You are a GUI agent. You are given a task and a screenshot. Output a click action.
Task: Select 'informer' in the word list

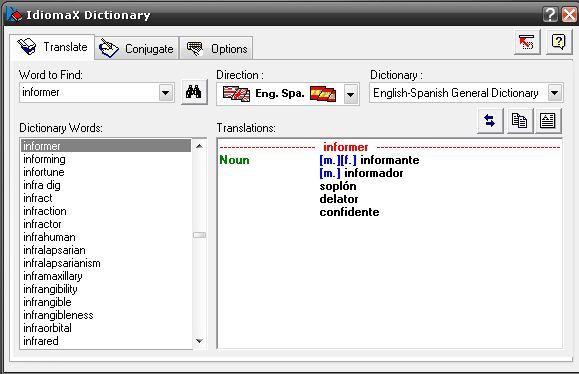(x=106, y=146)
